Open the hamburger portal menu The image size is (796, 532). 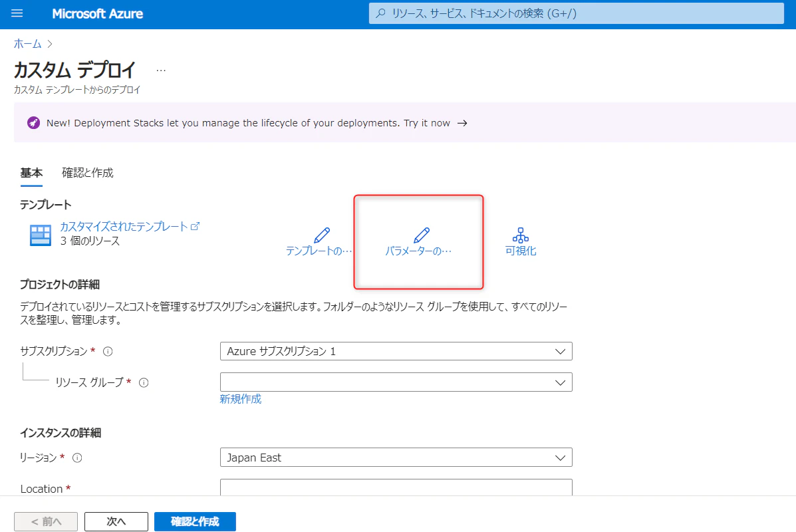[x=17, y=13]
